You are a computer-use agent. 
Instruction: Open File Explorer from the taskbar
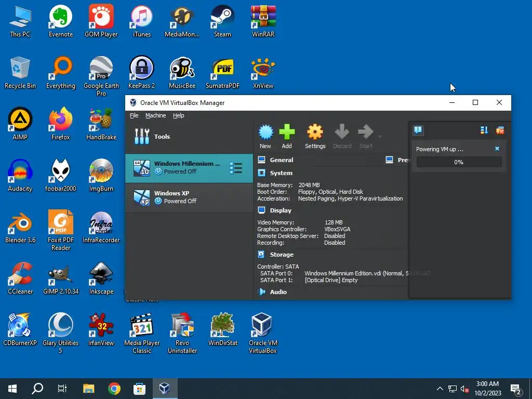89,389
